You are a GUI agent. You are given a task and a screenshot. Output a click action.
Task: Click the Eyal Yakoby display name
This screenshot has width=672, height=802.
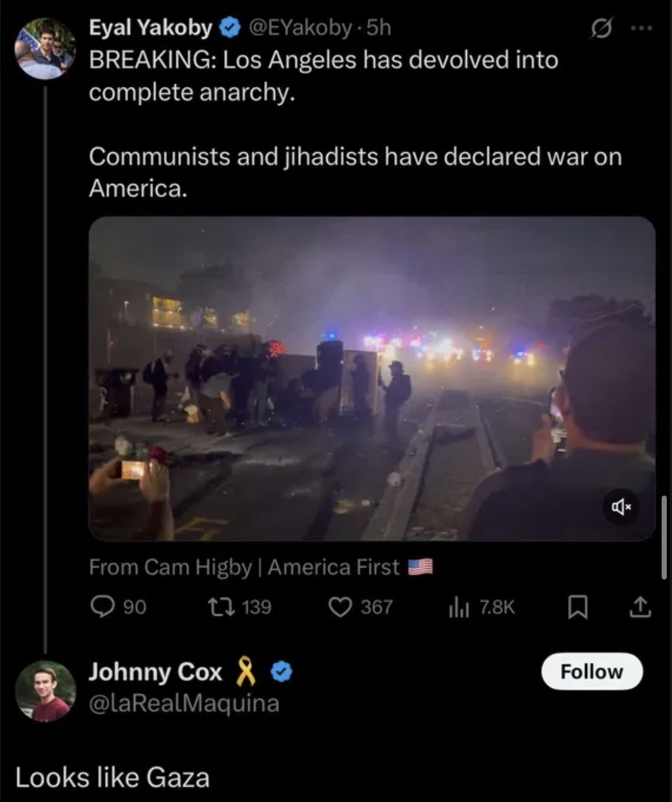pyautogui.click(x=150, y=27)
